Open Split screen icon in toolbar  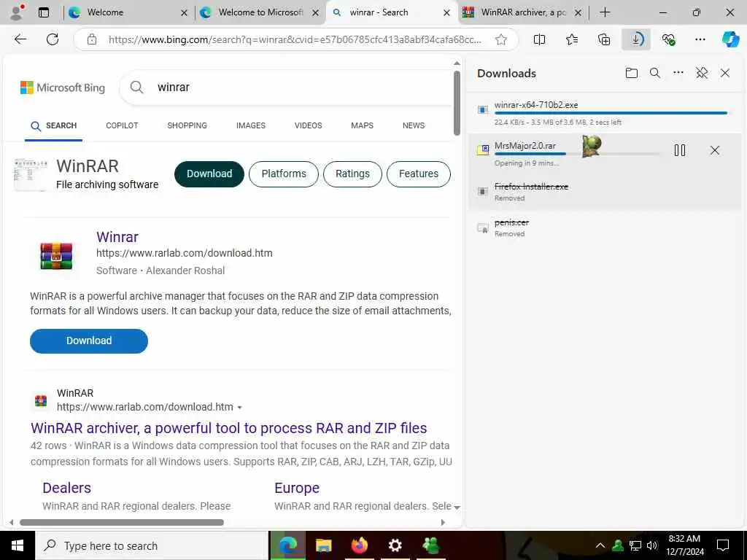pyautogui.click(x=539, y=39)
